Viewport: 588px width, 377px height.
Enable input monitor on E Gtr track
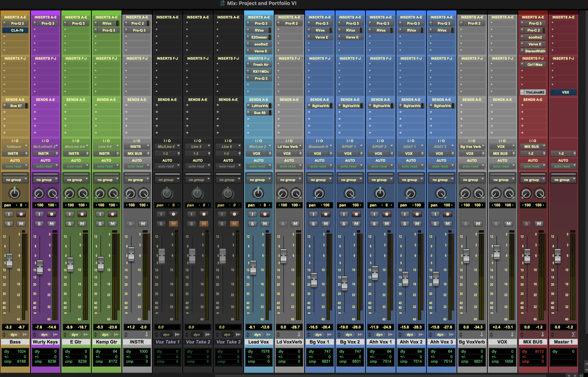pos(70,214)
